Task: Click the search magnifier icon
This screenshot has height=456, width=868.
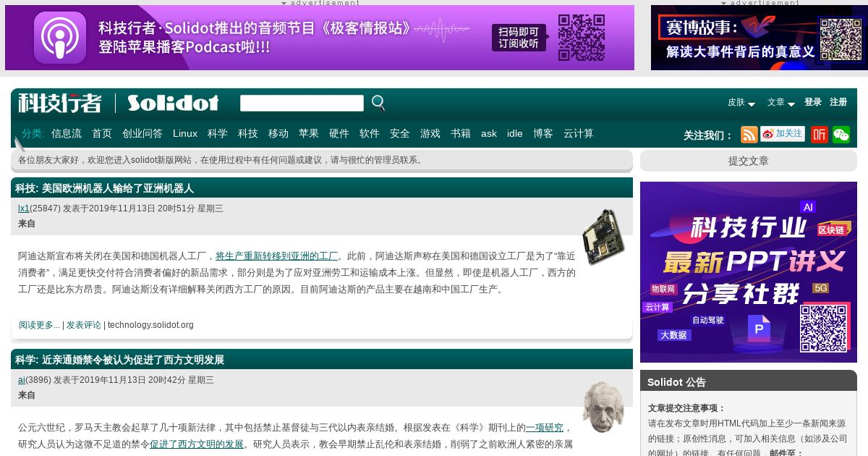Action: tap(378, 104)
